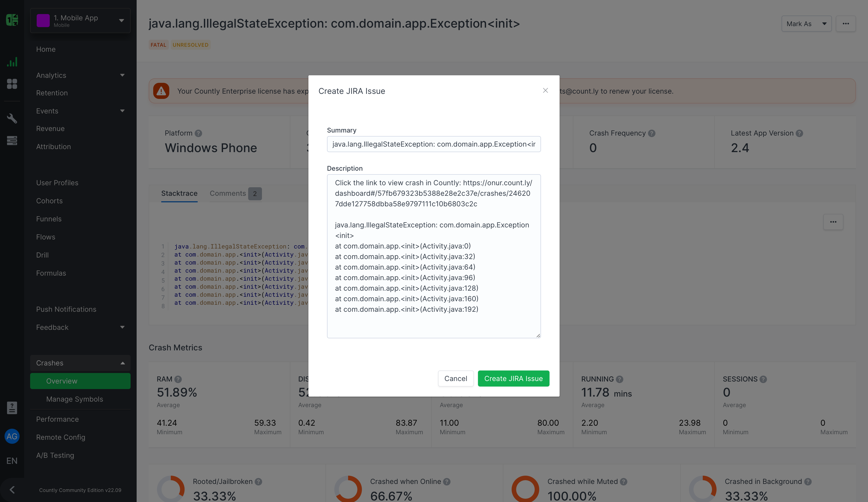Click the Countly logo icon

click(x=12, y=20)
